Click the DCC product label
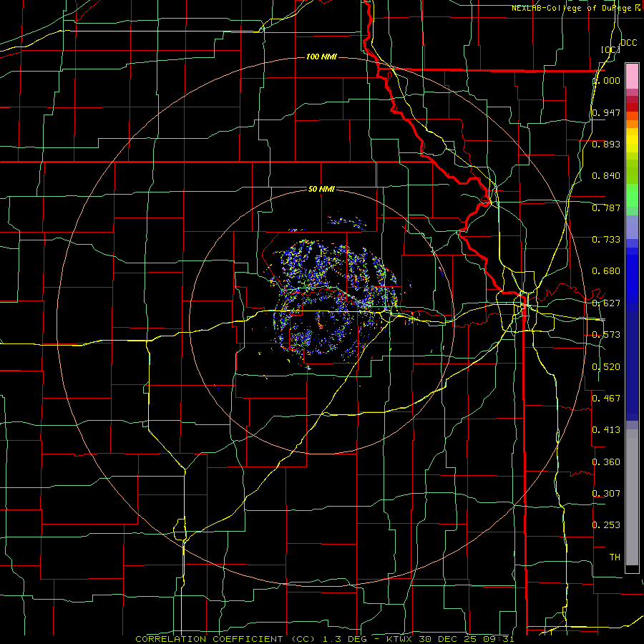 pyautogui.click(x=628, y=43)
